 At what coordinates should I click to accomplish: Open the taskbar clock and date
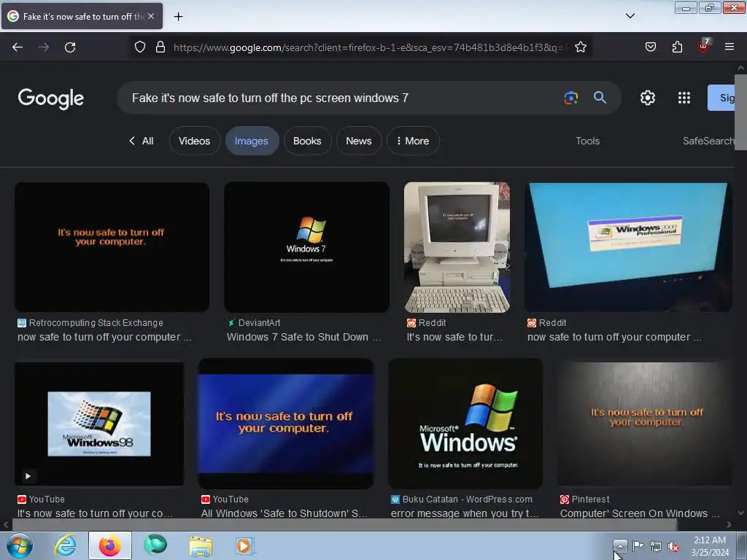pyautogui.click(x=710, y=546)
